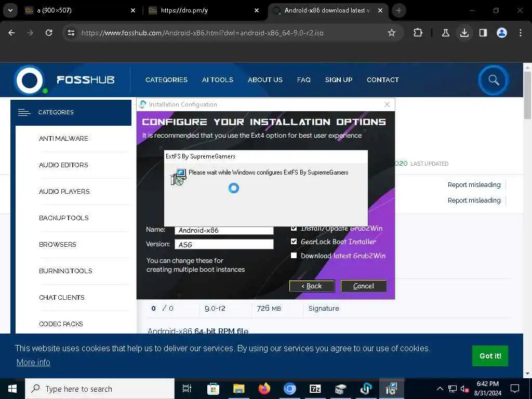The height and width of the screenshot is (399, 532).
Task: Click the browser back arrow
Action: pos(11,33)
